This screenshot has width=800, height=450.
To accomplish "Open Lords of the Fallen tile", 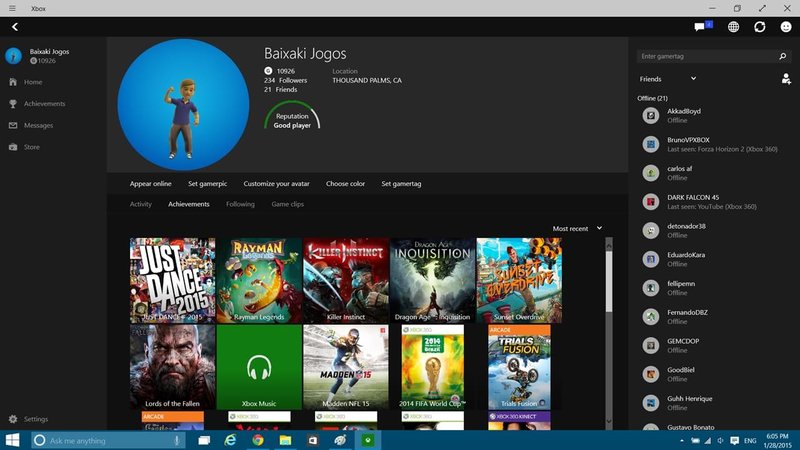I will (x=172, y=367).
